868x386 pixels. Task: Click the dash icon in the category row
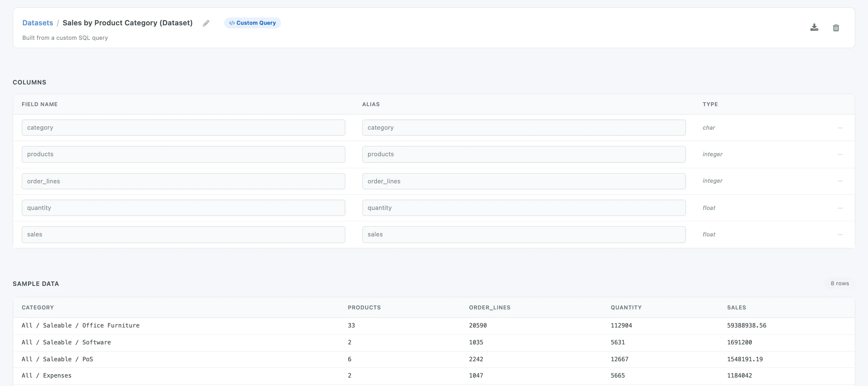pos(840,128)
